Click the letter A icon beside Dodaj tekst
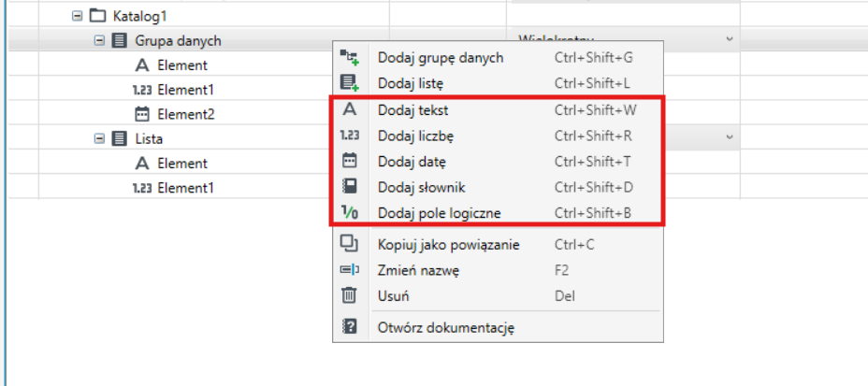This screenshot has height=386, width=868. [x=349, y=110]
